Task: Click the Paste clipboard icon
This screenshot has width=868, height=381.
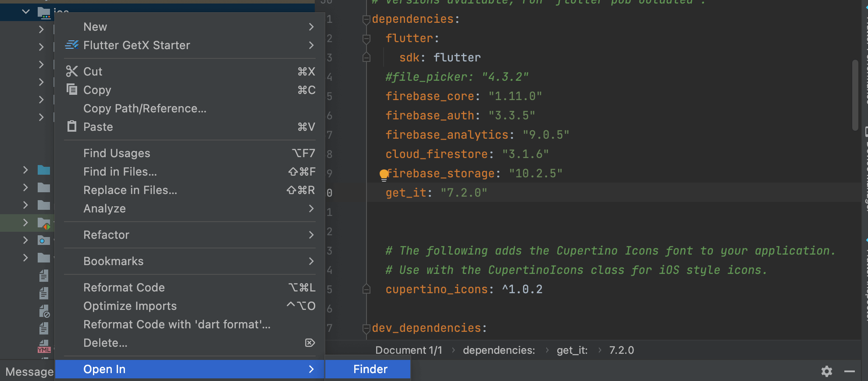Action: point(72,127)
